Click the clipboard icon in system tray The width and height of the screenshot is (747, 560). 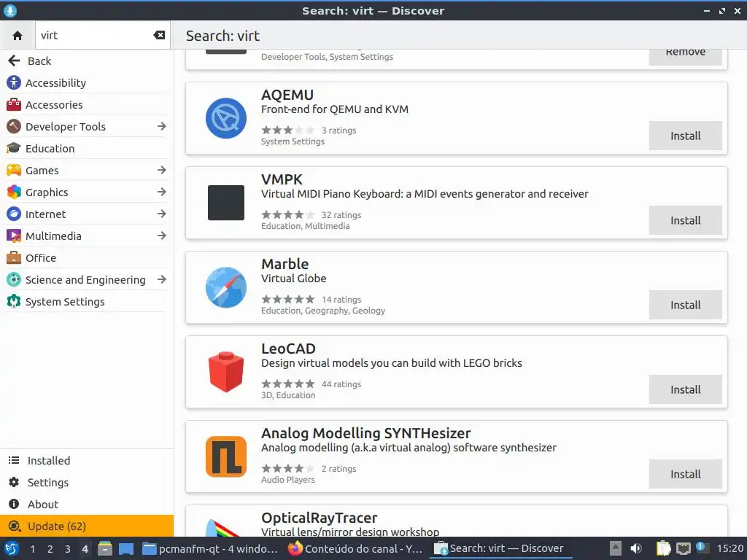tap(664, 548)
